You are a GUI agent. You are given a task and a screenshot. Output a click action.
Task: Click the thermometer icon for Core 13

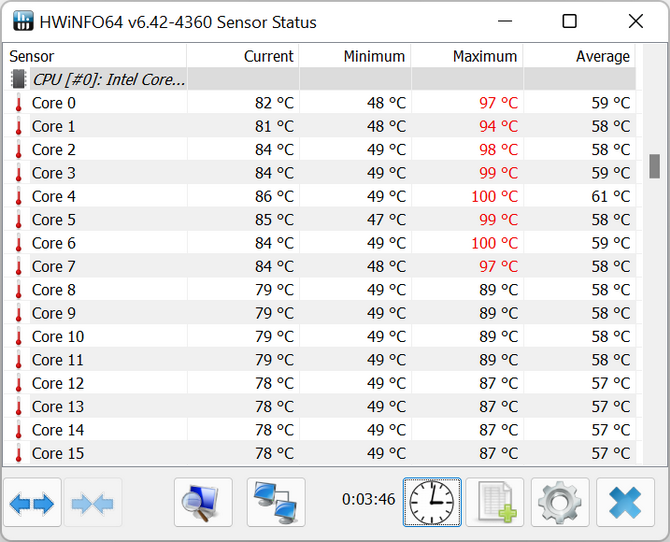tap(18, 407)
